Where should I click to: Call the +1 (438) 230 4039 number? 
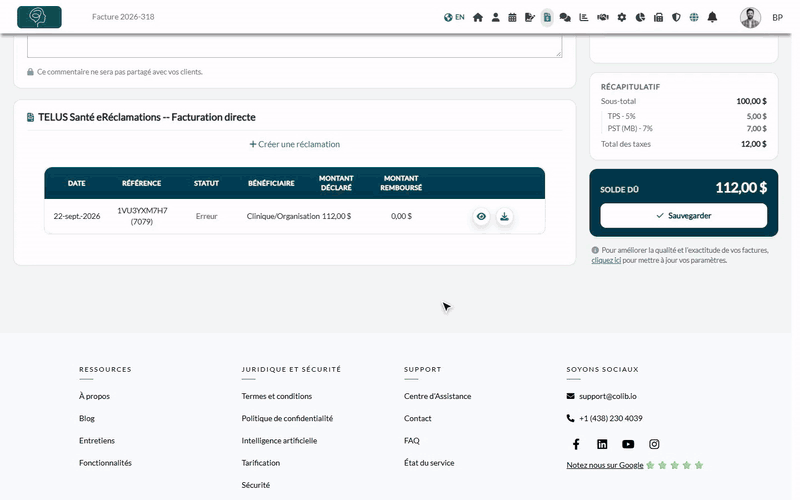click(611, 418)
